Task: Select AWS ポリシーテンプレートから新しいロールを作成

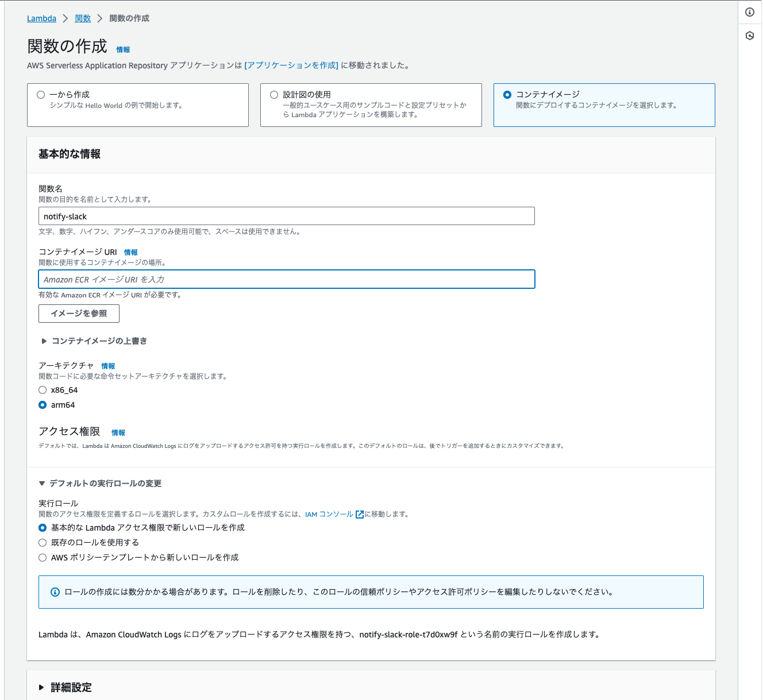Action: pos(43,558)
